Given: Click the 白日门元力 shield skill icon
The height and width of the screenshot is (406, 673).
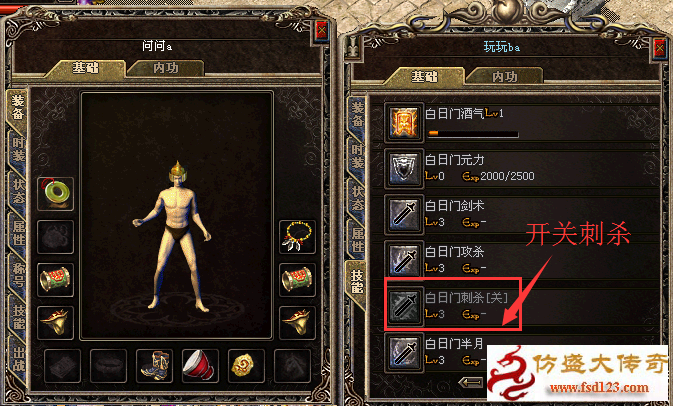Looking at the screenshot, I should tap(404, 169).
